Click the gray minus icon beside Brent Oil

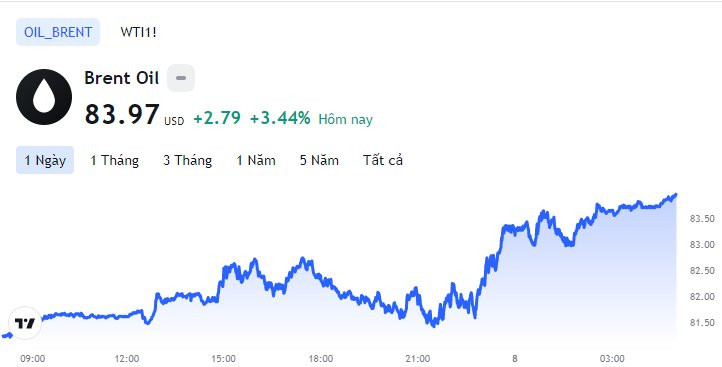(181, 78)
